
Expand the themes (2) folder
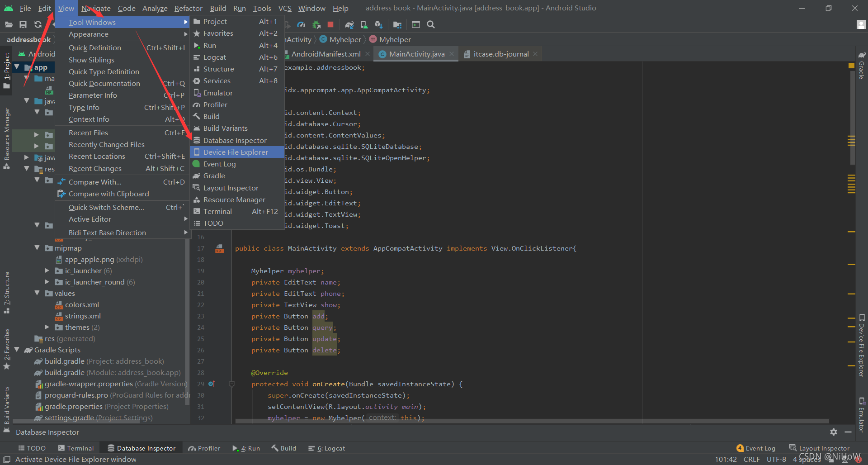click(47, 327)
